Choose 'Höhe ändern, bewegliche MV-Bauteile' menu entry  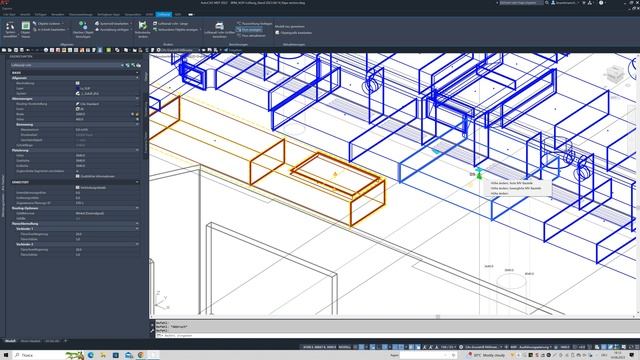pyautogui.click(x=516, y=188)
